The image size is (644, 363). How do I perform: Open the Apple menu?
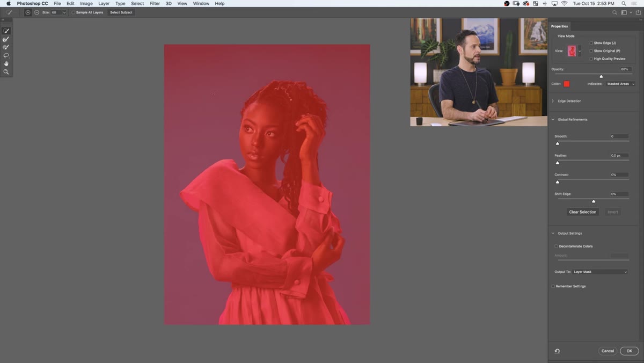tap(8, 3)
